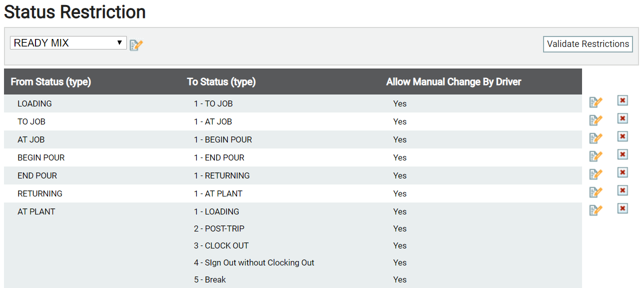Image resolution: width=644 pixels, height=288 pixels.
Task: Delete the LOADING status restriction row
Action: 623,100
